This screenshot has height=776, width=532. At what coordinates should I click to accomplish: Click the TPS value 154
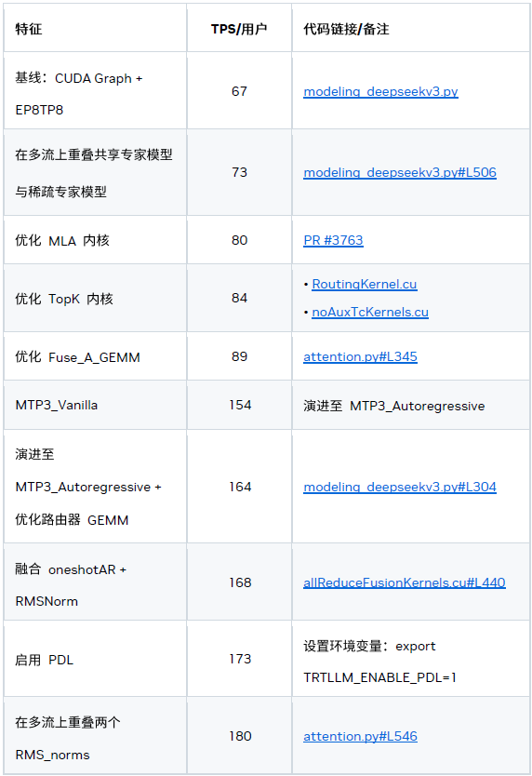240,405
